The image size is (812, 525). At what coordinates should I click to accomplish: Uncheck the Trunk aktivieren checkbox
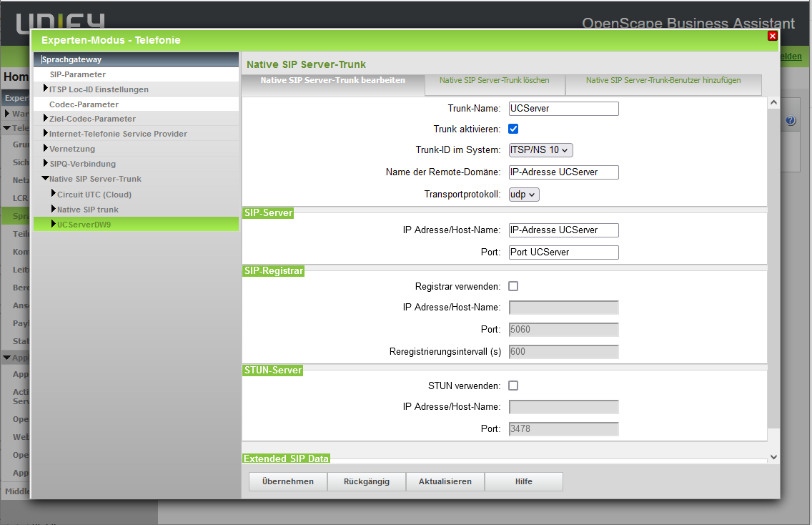[513, 129]
